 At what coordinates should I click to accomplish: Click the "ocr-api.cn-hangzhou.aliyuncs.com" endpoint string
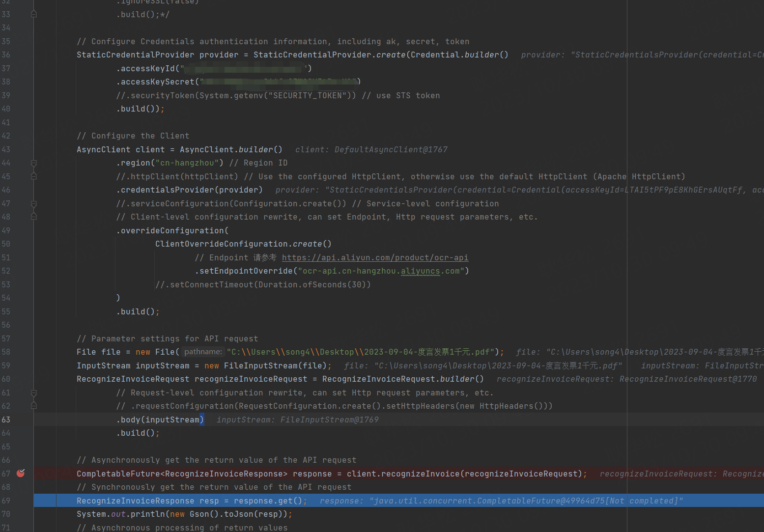(x=381, y=271)
